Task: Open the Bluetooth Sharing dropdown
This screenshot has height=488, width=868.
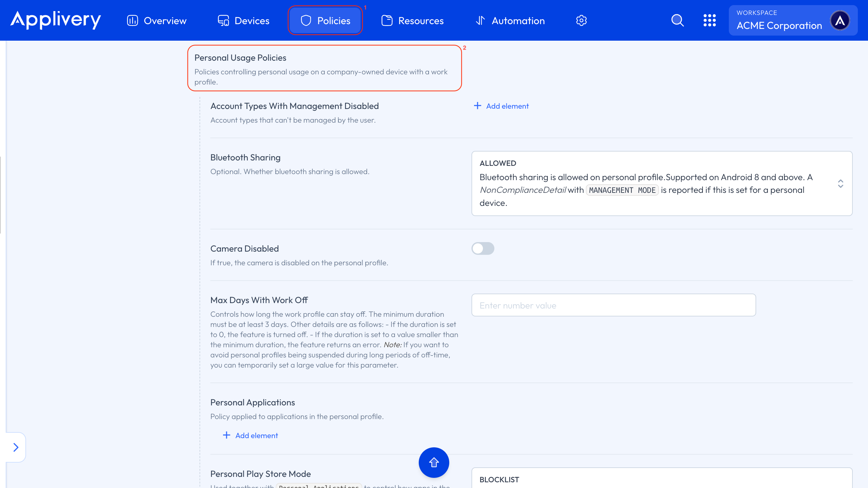Action: click(x=661, y=183)
